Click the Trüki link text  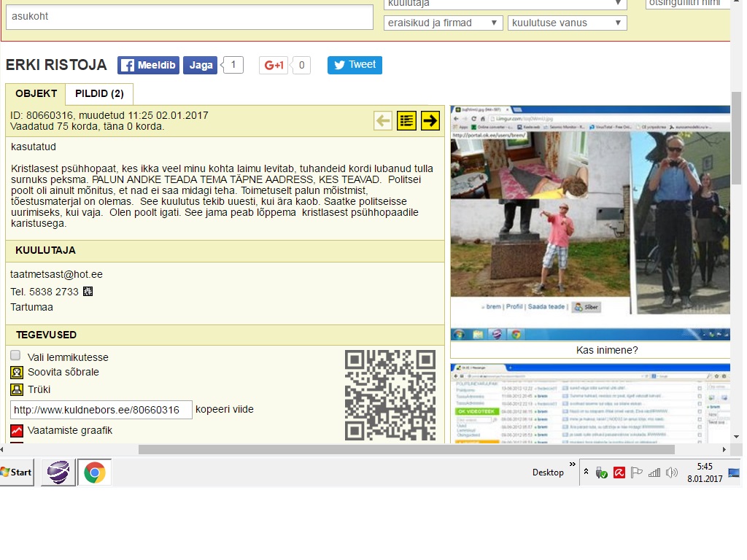pos(39,389)
